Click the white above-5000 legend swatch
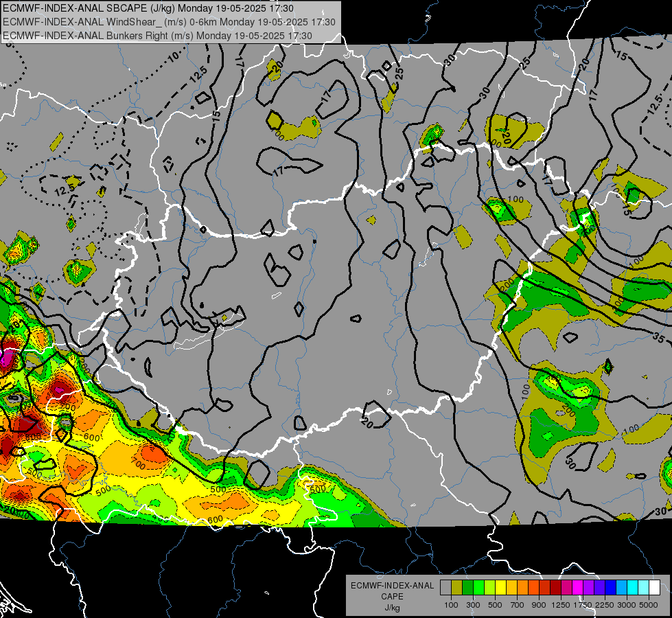The height and width of the screenshot is (618, 672). (654, 588)
